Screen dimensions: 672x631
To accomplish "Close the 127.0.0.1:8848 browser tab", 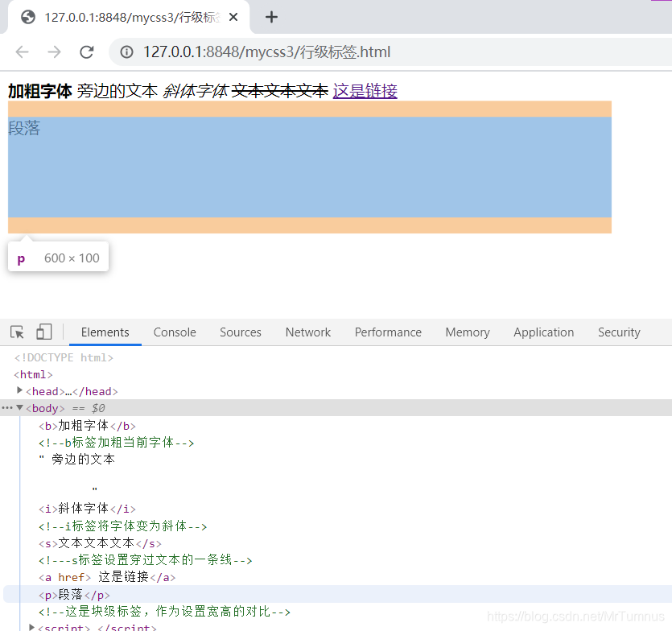I will pos(233,17).
